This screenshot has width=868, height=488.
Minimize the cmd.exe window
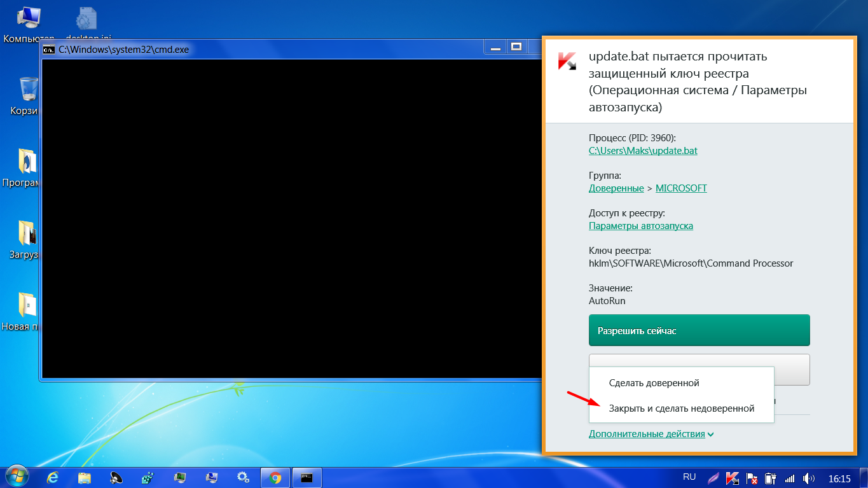(495, 47)
